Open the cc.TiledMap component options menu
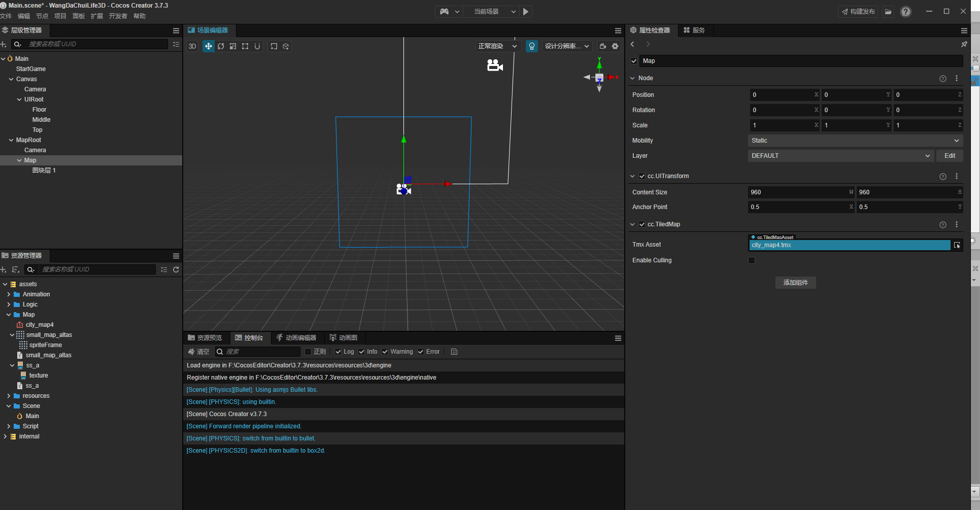This screenshot has height=510, width=980. [957, 224]
